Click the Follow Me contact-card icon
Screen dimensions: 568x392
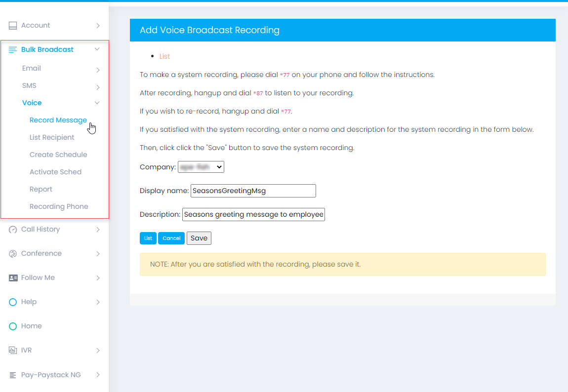pyautogui.click(x=12, y=277)
